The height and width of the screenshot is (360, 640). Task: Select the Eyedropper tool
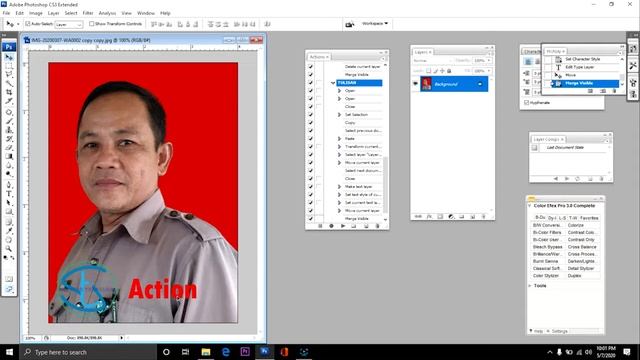pyautogui.click(x=9, y=231)
